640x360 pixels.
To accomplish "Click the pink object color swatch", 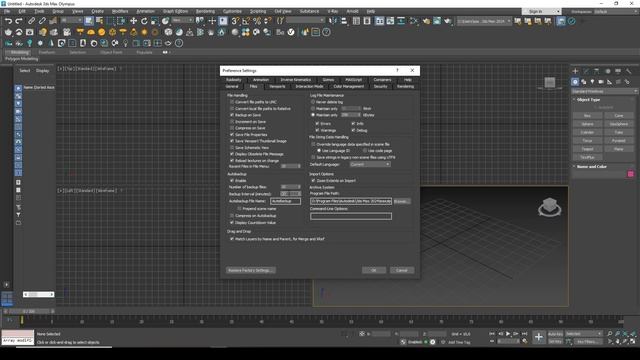I will 631,174.
